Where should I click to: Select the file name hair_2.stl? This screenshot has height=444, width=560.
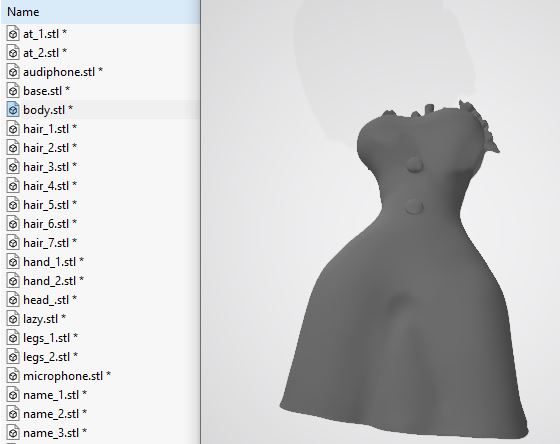click(x=50, y=148)
